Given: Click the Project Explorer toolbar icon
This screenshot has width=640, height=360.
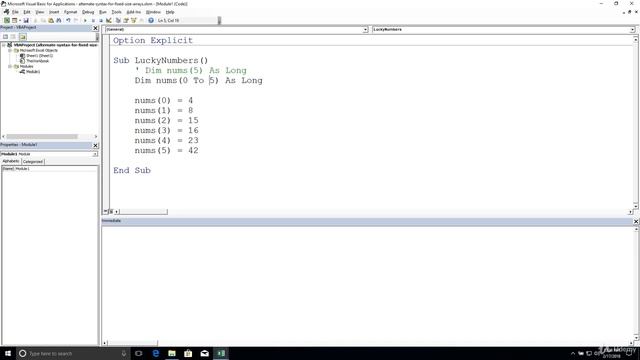Looking at the screenshot, I should [x=118, y=20].
